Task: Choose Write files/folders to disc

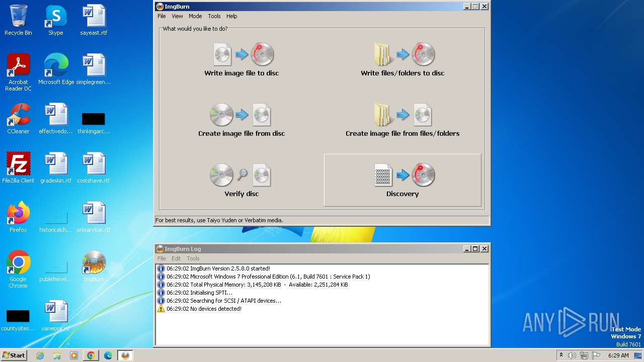Action: click(x=403, y=59)
